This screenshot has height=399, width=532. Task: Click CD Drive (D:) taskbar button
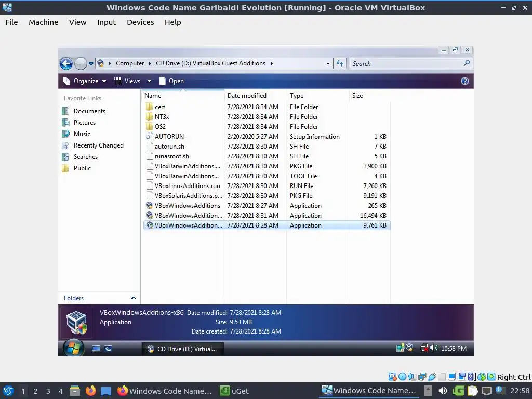pos(182,349)
